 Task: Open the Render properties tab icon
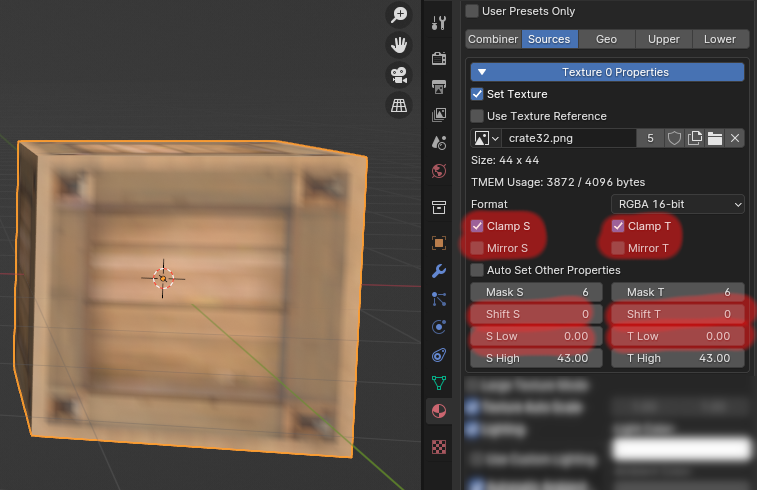point(438,58)
